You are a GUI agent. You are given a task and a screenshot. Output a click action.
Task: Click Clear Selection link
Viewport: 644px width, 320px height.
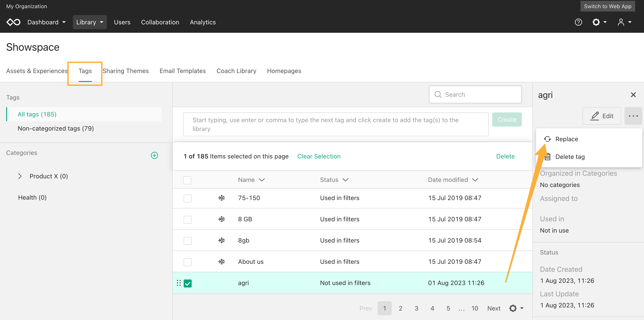pyautogui.click(x=319, y=156)
